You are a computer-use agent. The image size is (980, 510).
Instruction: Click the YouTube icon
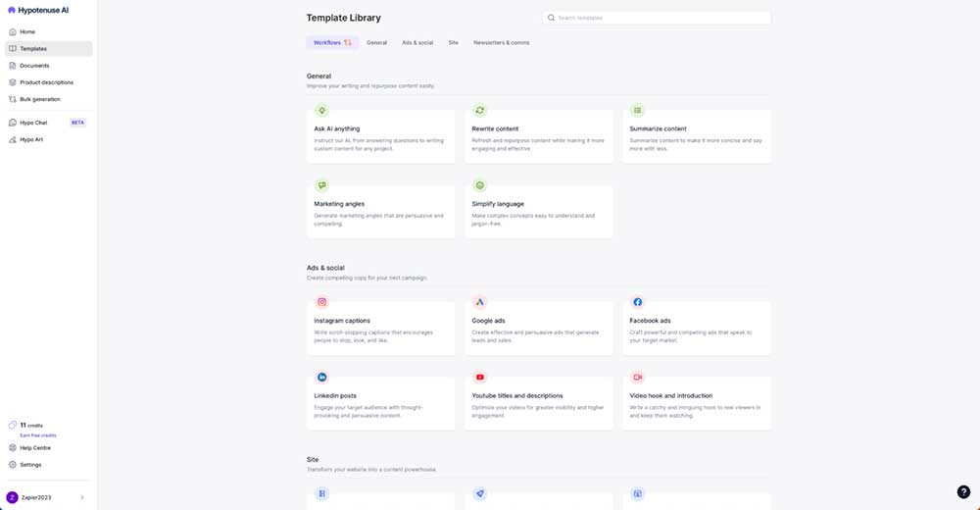point(479,377)
